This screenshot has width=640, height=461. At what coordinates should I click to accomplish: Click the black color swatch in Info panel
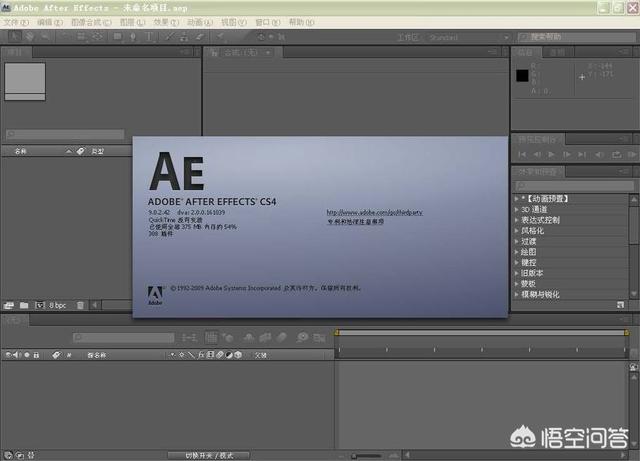coord(522,76)
